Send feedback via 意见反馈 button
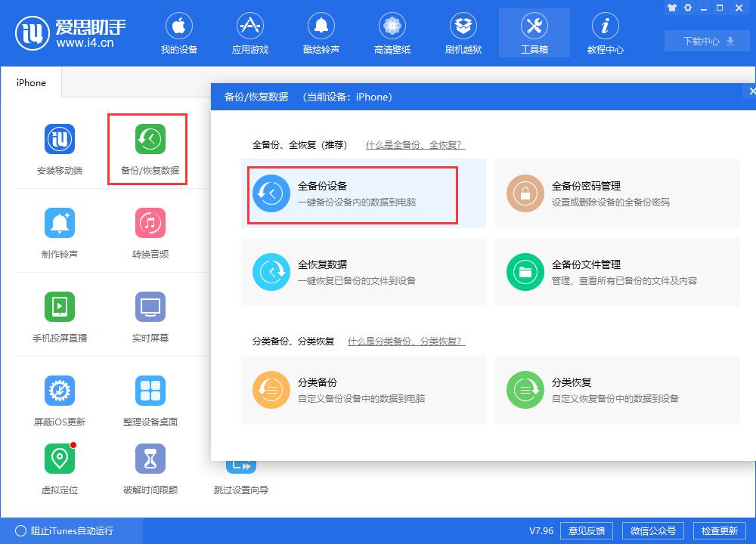Viewport: 756px width, 544px height. (x=587, y=530)
